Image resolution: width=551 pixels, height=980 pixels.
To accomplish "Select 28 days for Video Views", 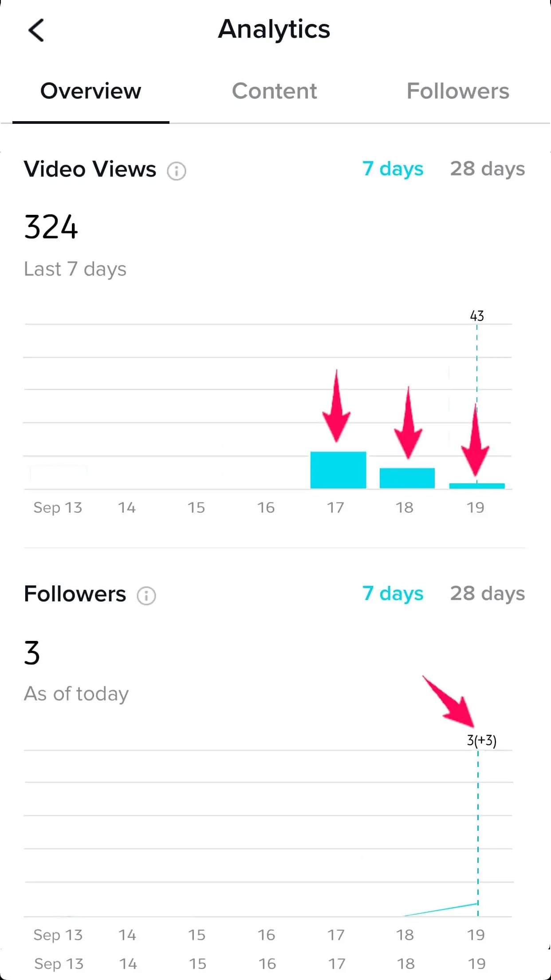I will coord(488,169).
